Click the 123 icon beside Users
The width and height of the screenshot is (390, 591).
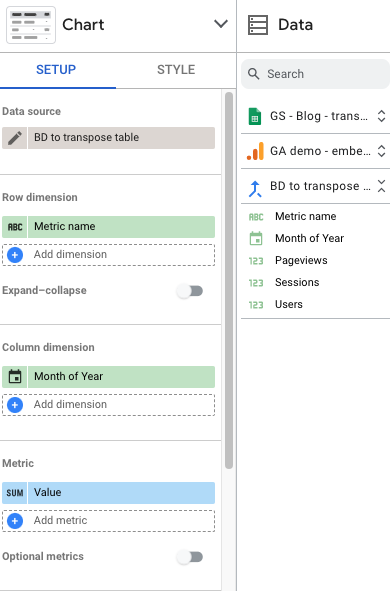(x=256, y=305)
